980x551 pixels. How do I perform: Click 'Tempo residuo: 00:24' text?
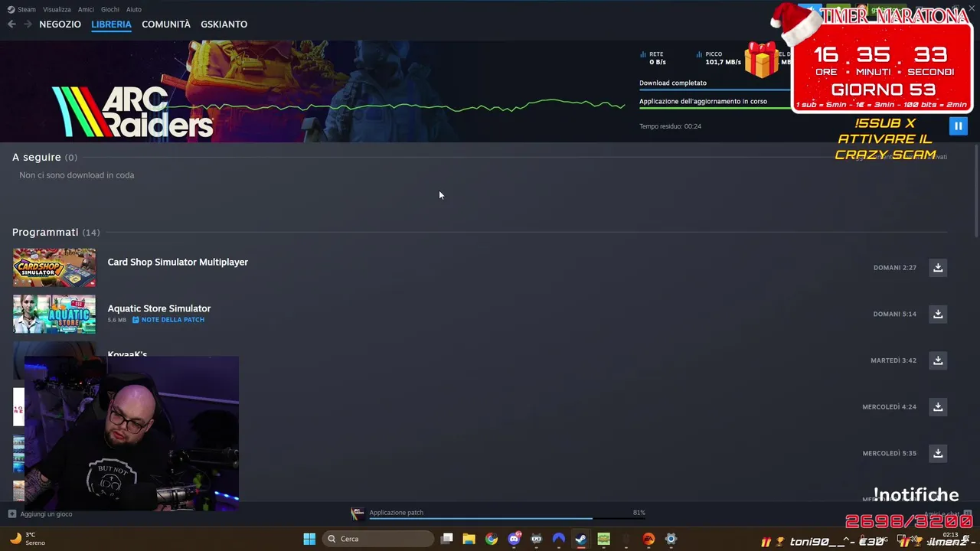coord(670,126)
